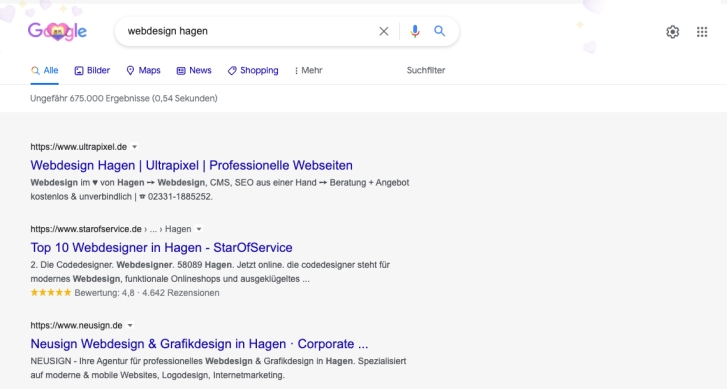Select the Alle results tab
The height and width of the screenshot is (389, 727).
pos(45,70)
